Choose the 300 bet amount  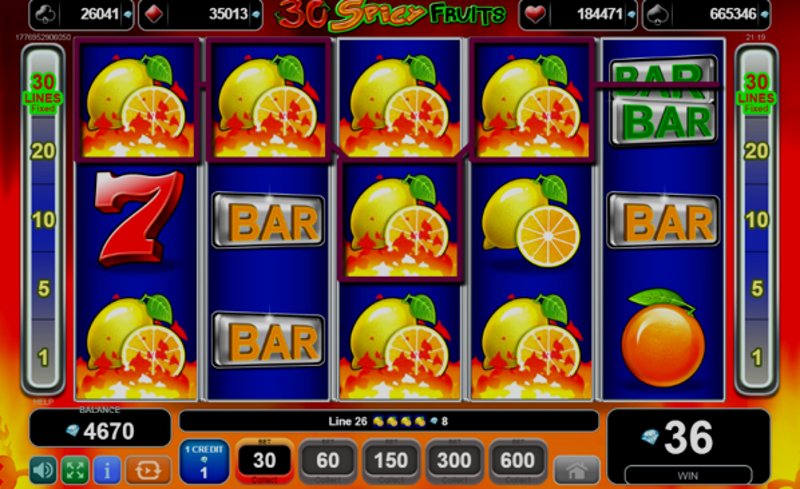tap(454, 461)
